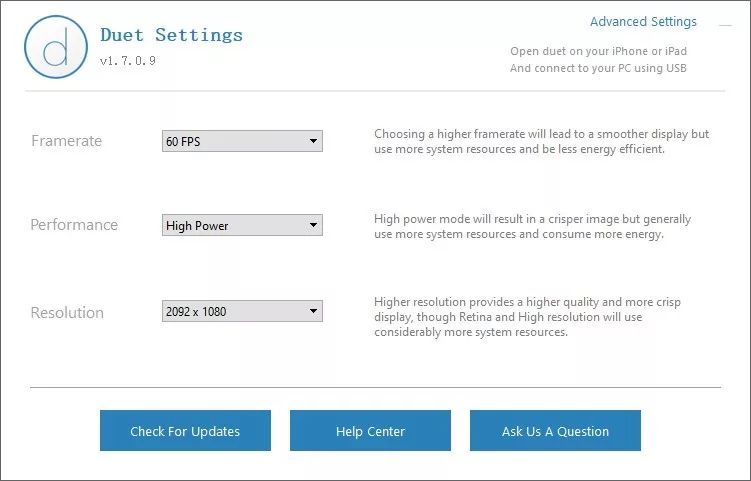751x481 pixels.
Task: Click the down arrow on the Performance combo box
Action: click(x=313, y=226)
